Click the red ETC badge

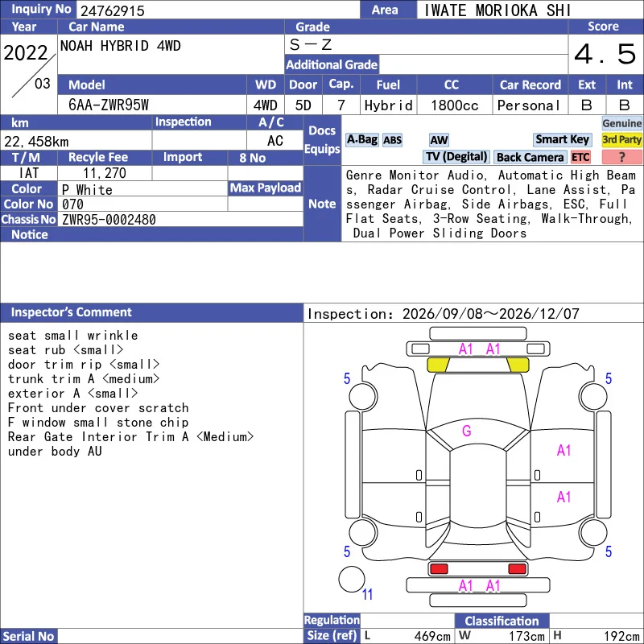[x=580, y=157]
